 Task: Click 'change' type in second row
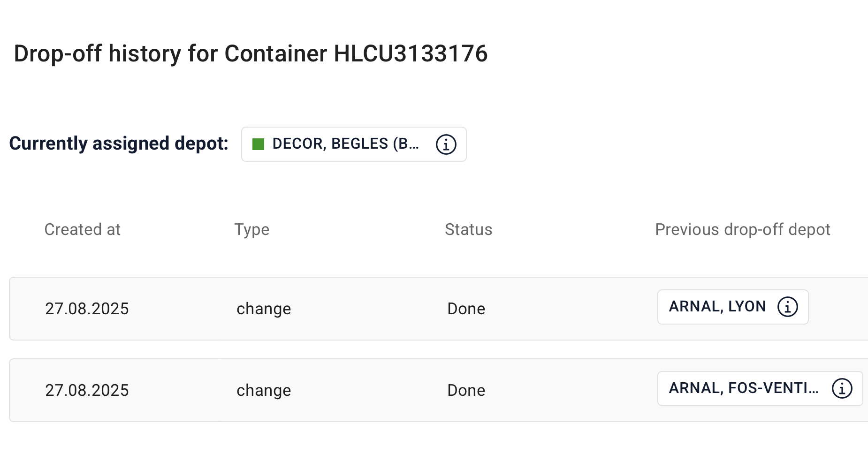click(264, 391)
